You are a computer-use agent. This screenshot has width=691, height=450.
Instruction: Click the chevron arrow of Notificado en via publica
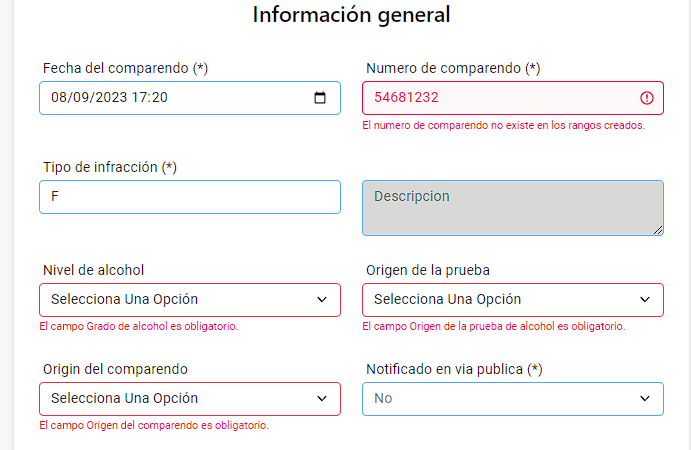[645, 398]
